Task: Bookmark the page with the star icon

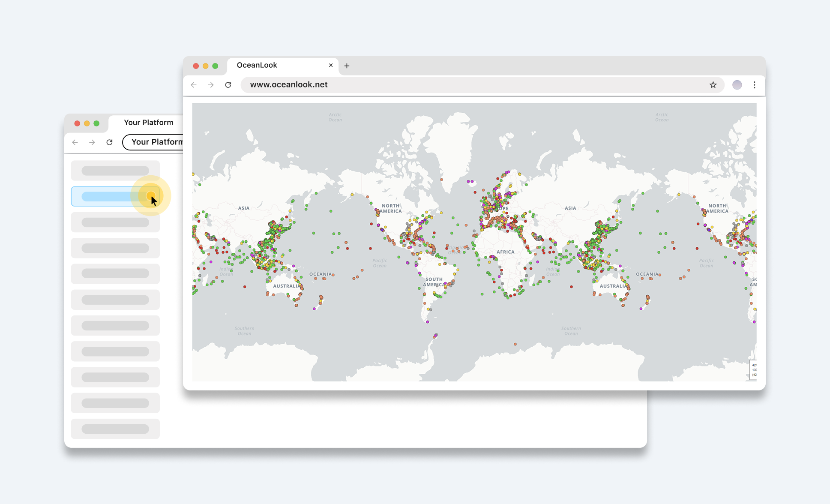Action: [713, 85]
